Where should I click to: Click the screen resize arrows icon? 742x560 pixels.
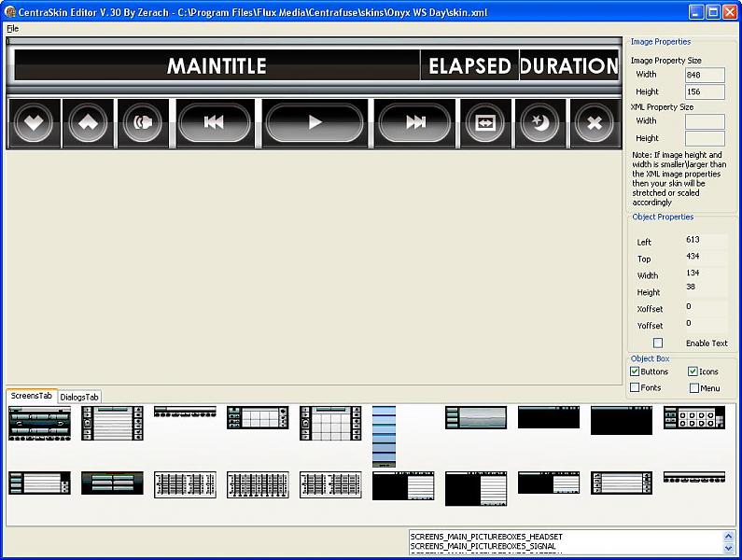coord(484,122)
